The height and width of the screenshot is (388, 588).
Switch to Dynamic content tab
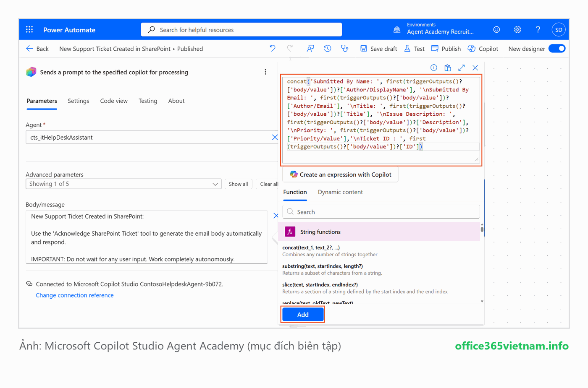pos(340,192)
